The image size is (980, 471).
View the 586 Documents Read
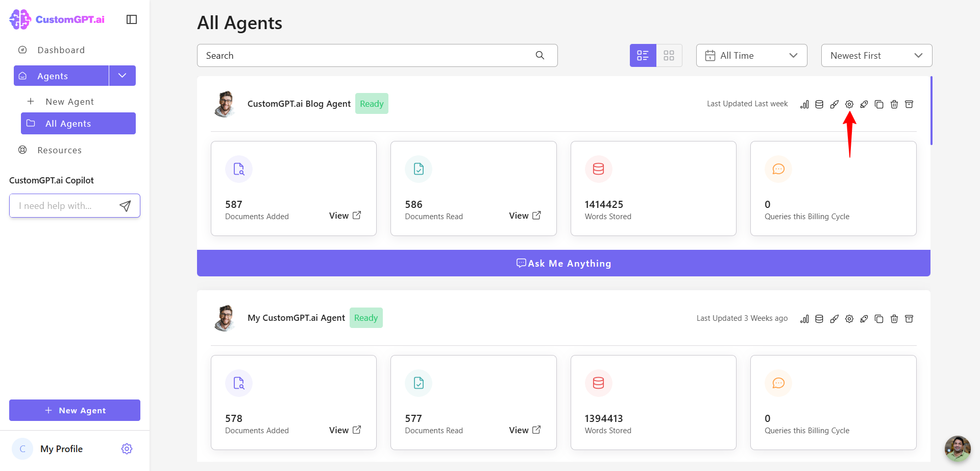pos(525,216)
